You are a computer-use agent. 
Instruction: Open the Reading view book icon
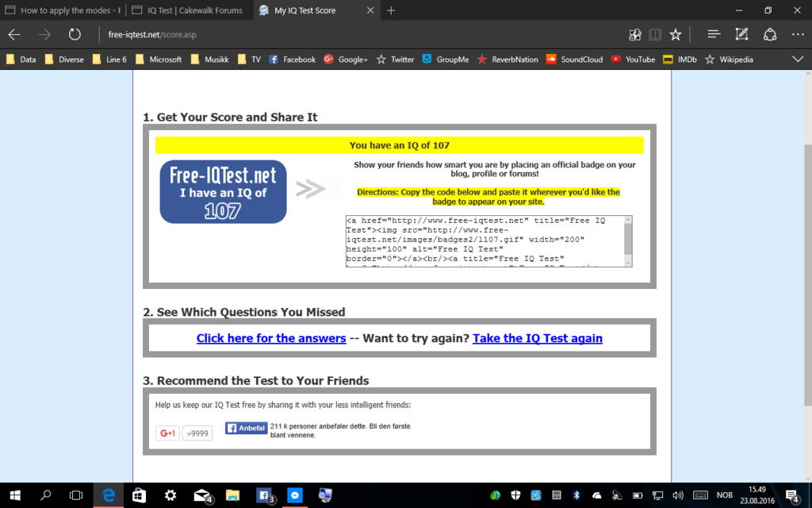pos(655,34)
